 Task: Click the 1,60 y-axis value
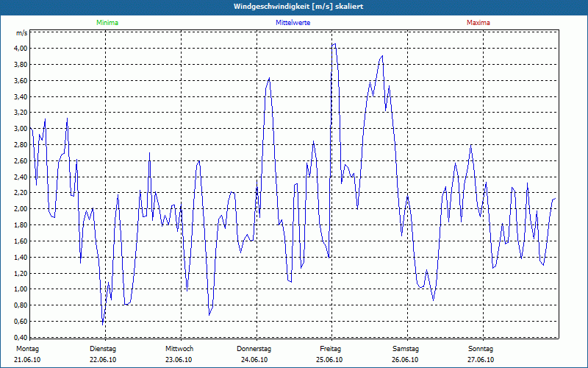point(21,241)
